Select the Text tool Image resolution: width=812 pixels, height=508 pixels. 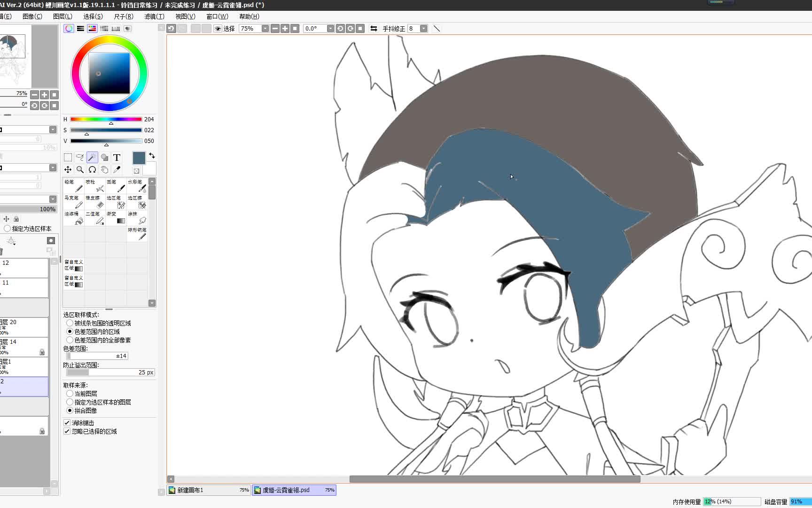(x=117, y=158)
